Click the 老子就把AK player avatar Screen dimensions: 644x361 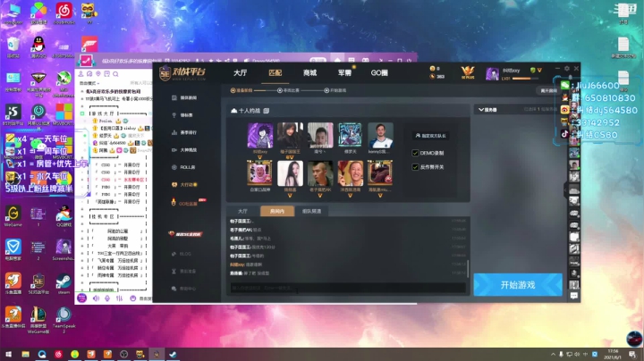(x=320, y=173)
